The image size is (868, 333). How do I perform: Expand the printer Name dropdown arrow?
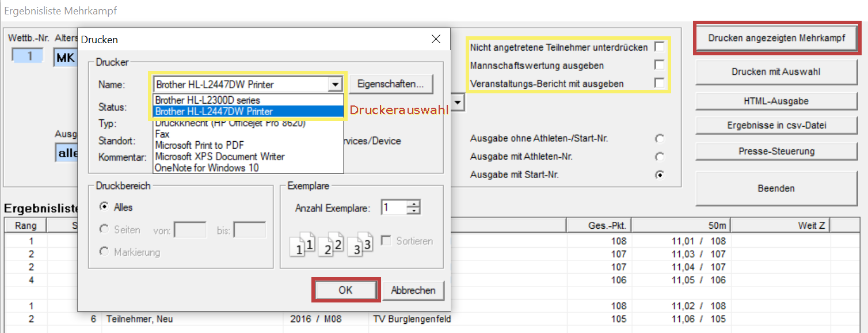coord(335,85)
